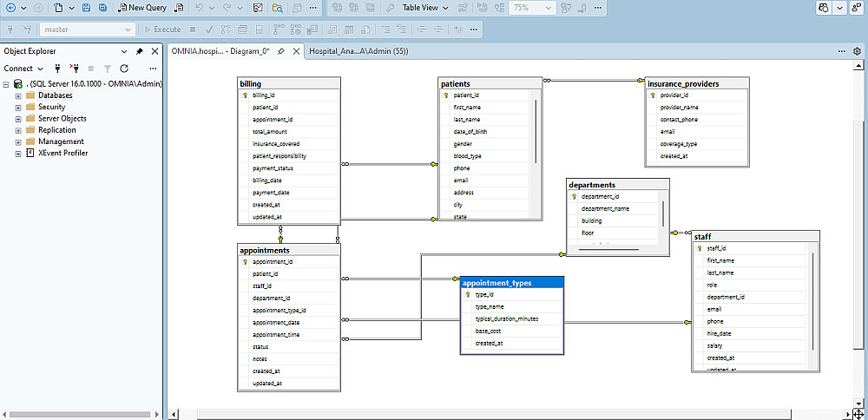The width and height of the screenshot is (868, 420).
Task: Open the Object Explorer window position dropdown
Action: click(124, 51)
